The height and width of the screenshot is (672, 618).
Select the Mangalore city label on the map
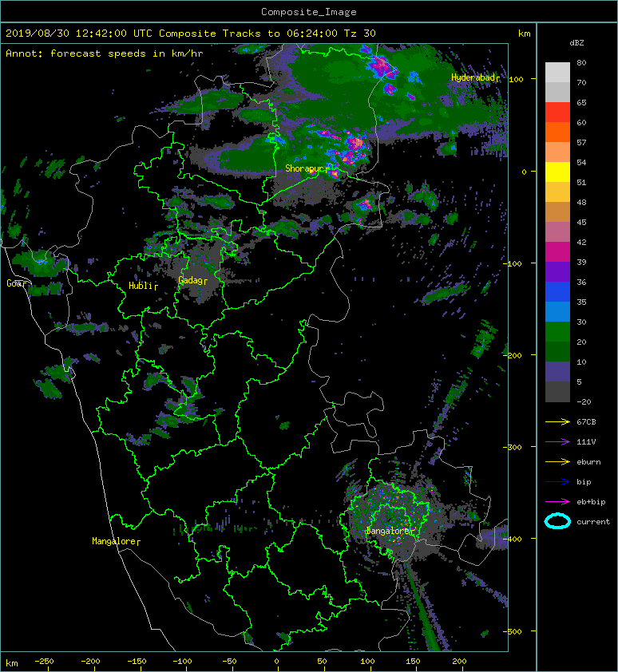pyautogui.click(x=116, y=541)
